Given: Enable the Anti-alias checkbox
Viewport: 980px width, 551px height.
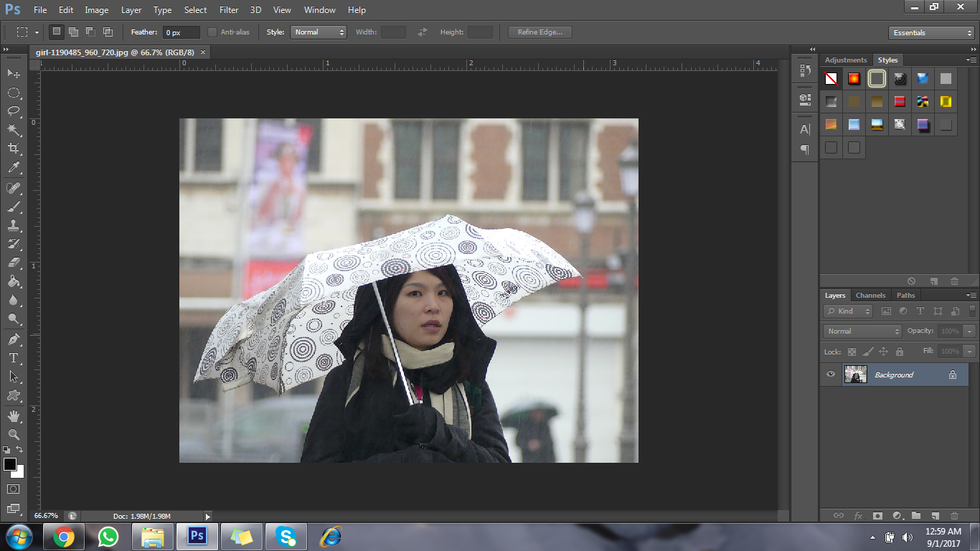Looking at the screenshot, I should tap(212, 32).
